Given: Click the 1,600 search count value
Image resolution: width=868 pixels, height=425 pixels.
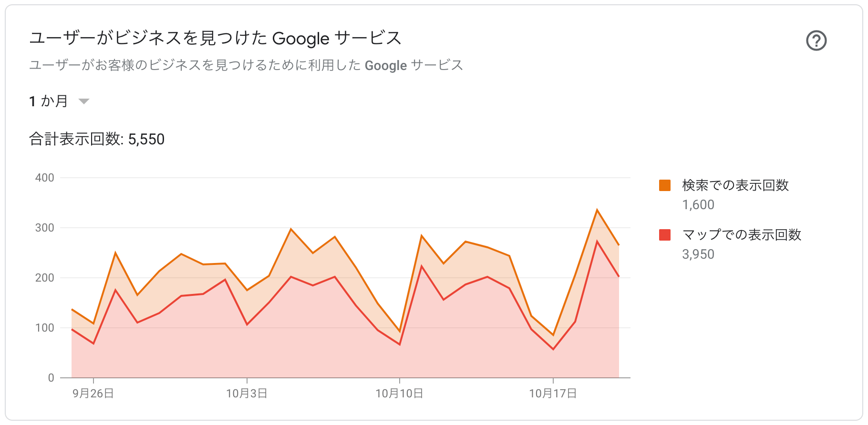Looking at the screenshot, I should click(698, 205).
